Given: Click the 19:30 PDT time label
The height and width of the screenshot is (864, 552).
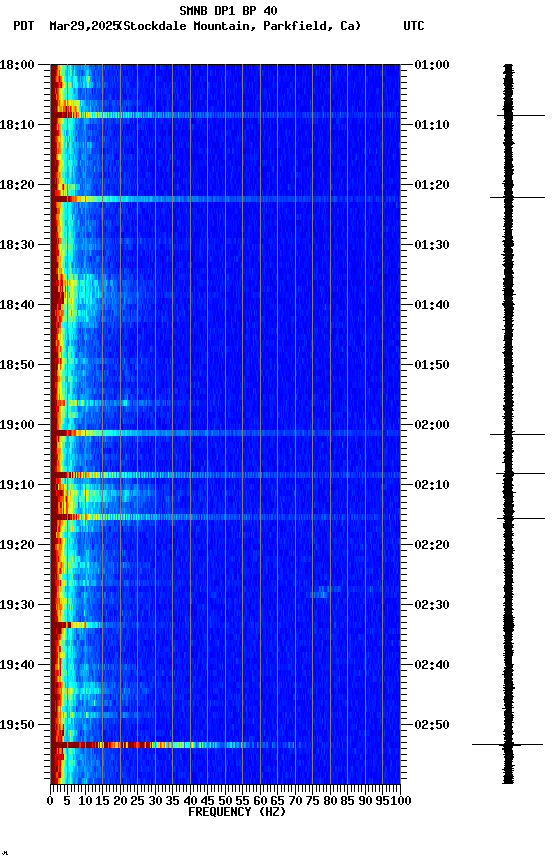Looking at the screenshot, I should 17,605.
